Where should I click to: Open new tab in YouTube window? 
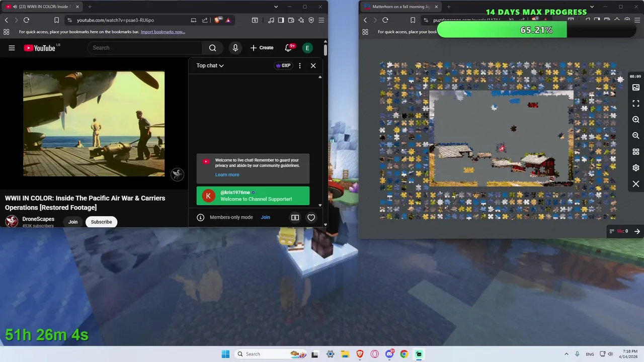click(x=90, y=7)
